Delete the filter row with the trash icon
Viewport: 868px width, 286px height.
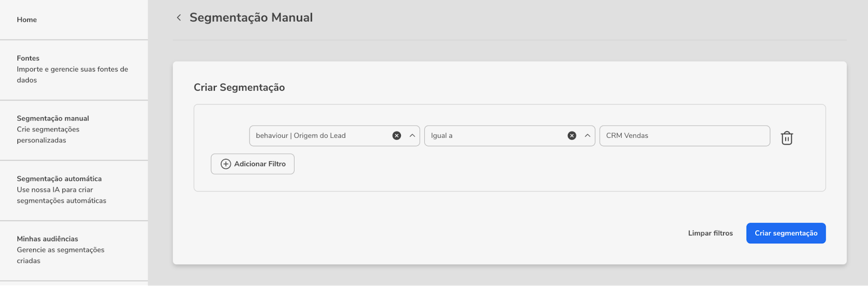click(787, 138)
